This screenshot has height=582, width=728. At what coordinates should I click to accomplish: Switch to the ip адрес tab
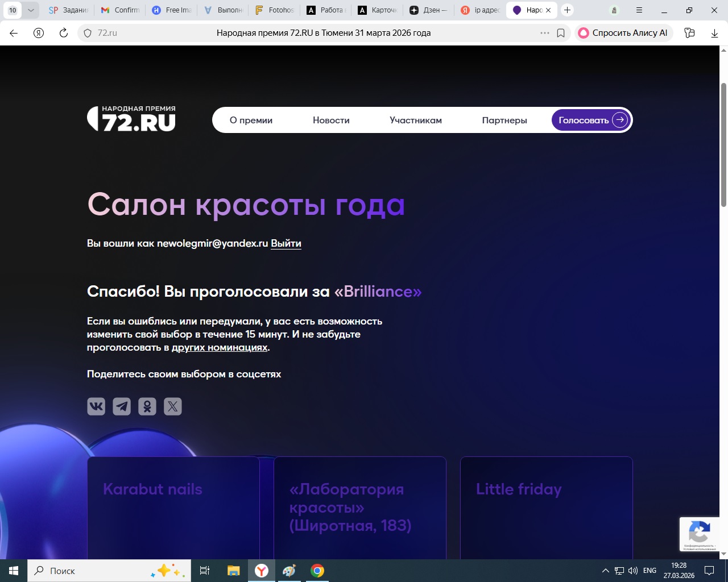pyautogui.click(x=481, y=10)
